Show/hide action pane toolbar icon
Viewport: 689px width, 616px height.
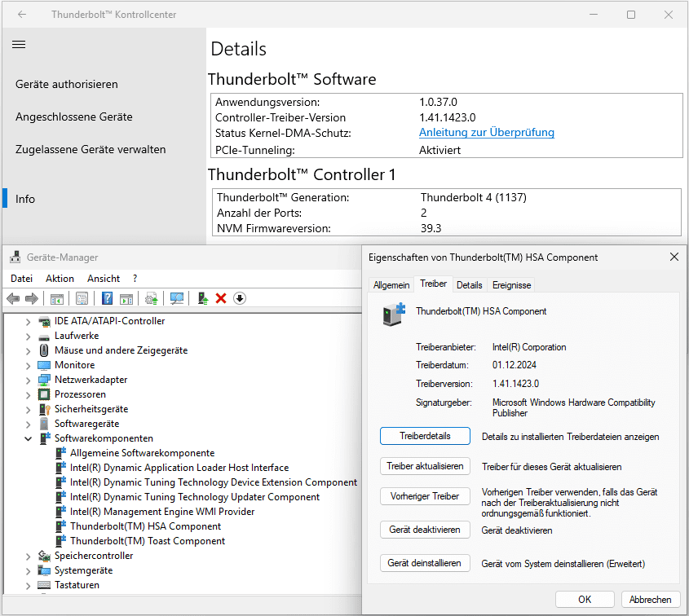pyautogui.click(x=126, y=298)
